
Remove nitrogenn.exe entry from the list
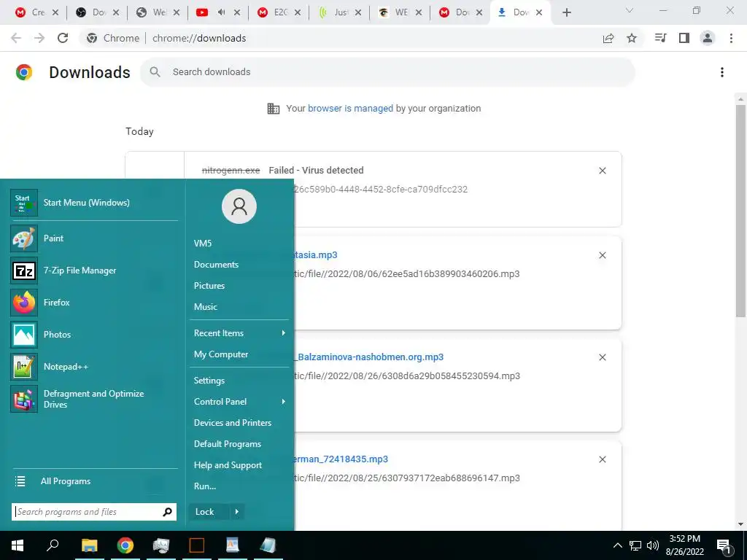pyautogui.click(x=602, y=171)
